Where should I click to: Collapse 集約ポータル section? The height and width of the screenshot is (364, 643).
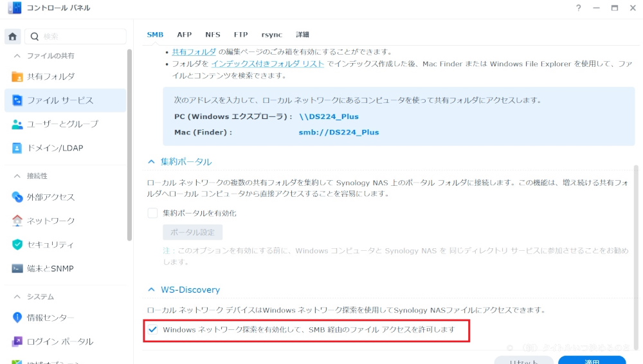click(x=151, y=161)
